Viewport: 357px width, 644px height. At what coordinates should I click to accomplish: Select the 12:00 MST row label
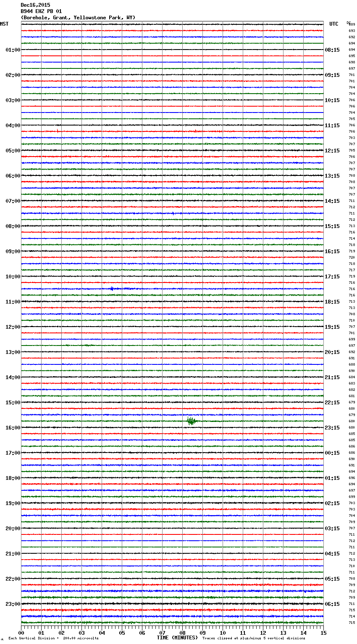pos(13,327)
